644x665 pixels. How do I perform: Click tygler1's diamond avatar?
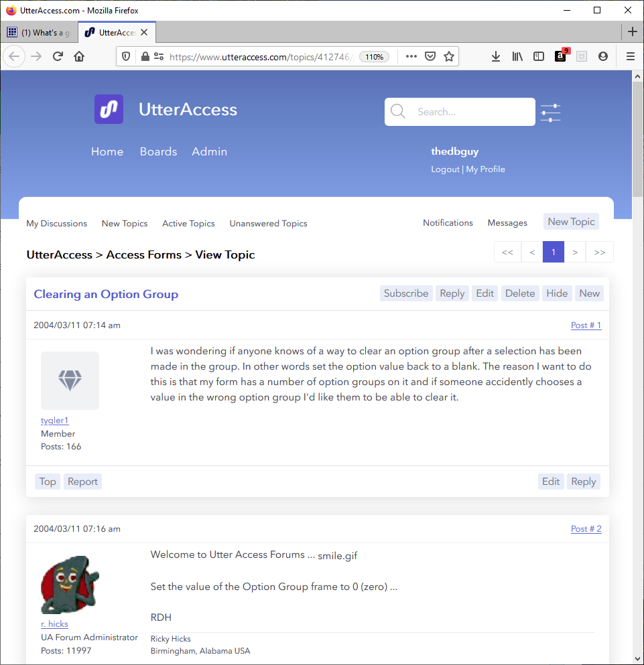(70, 380)
